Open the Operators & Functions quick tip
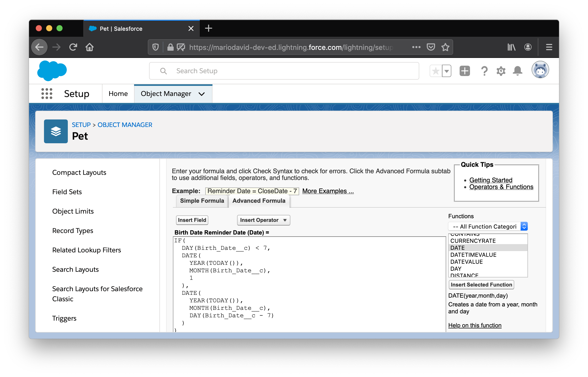This screenshot has height=377, width=588. [x=501, y=187]
